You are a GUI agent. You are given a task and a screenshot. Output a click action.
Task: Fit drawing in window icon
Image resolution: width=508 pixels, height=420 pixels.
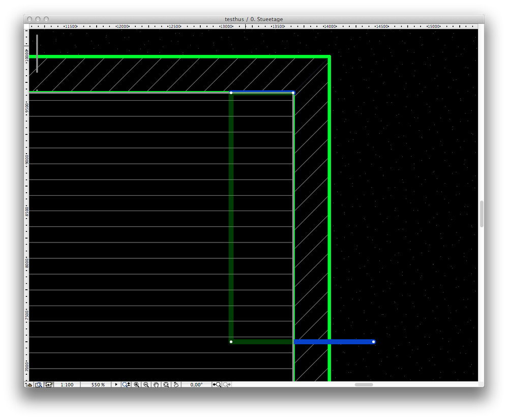click(166, 385)
